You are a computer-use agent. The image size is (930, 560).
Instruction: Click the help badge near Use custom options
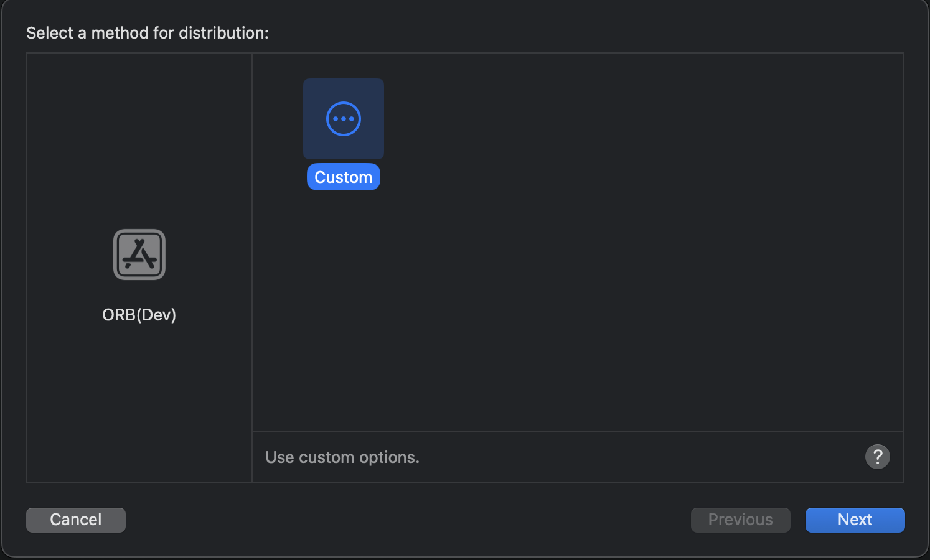878,457
